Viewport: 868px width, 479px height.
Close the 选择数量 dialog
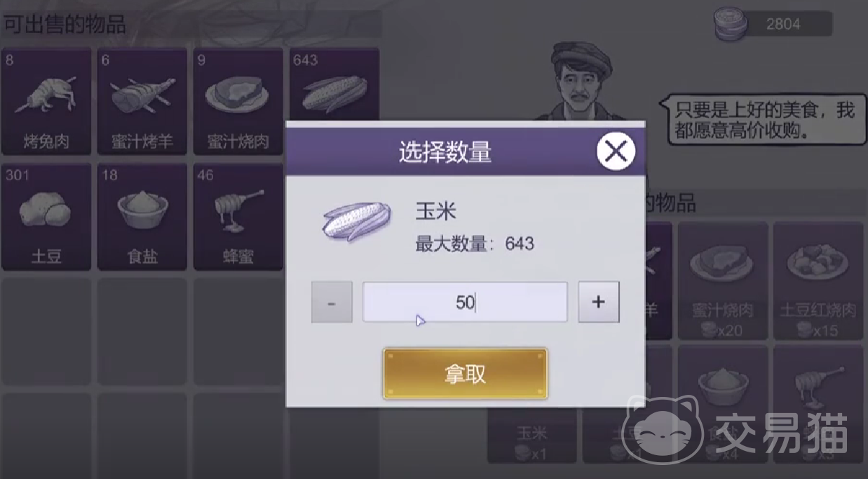(616, 151)
